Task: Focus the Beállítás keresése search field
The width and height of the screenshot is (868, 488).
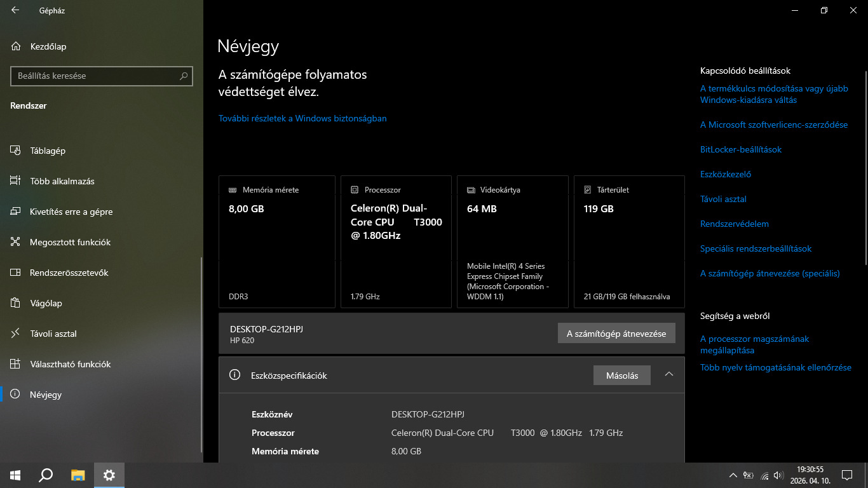Action: pyautogui.click(x=95, y=76)
